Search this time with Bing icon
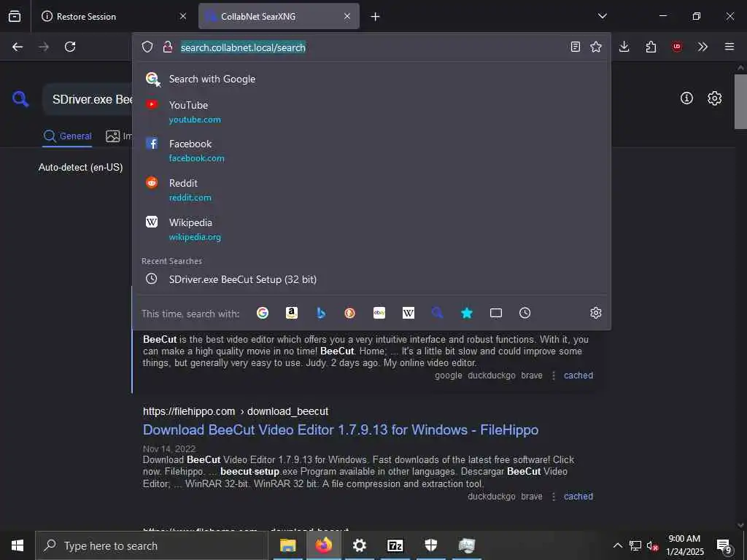This screenshot has height=560, width=747. [x=321, y=313]
